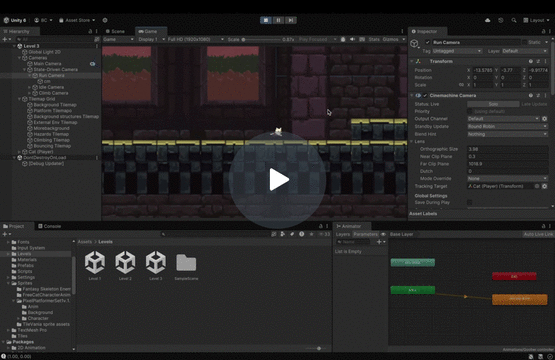Click the large video play overlay button
Screen dimensions: 555x360
tap(277, 180)
